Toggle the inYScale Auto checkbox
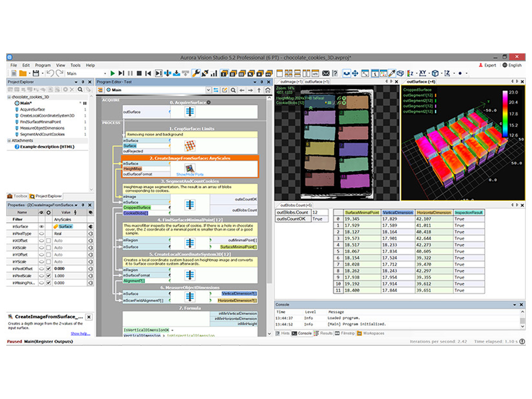Viewport: 532px width, 399px height. pyautogui.click(x=49, y=261)
